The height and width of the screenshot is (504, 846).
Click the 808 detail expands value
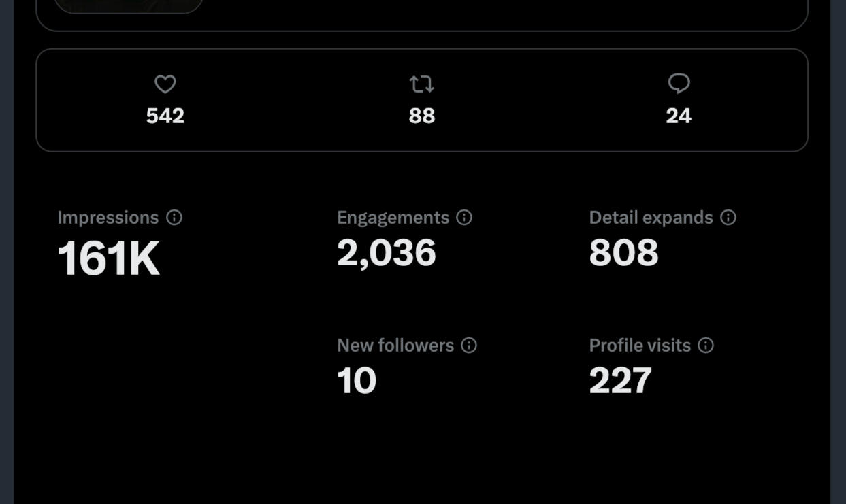[623, 253]
